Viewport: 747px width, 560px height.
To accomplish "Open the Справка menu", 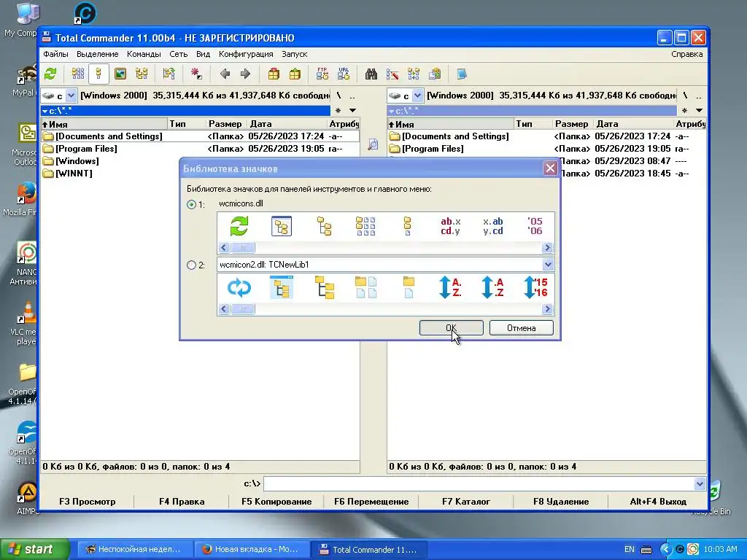I will tap(686, 54).
